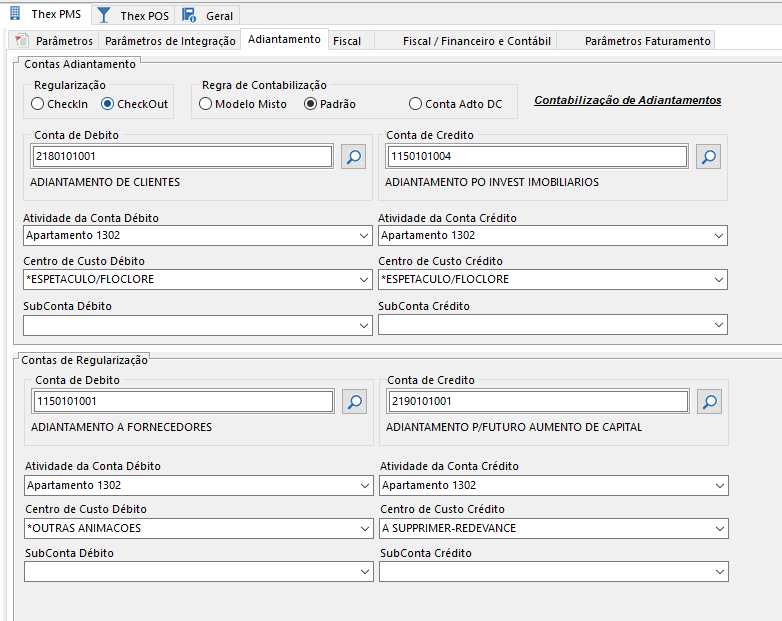Image resolution: width=782 pixels, height=621 pixels.
Task: Search Conta de Credito 1150101004 magnifier
Action: (x=708, y=157)
